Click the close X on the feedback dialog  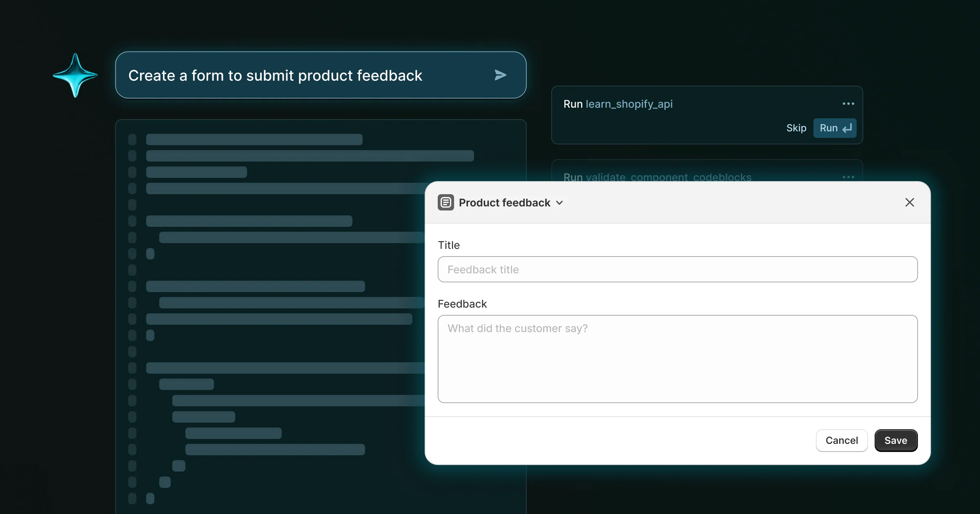pyautogui.click(x=910, y=202)
